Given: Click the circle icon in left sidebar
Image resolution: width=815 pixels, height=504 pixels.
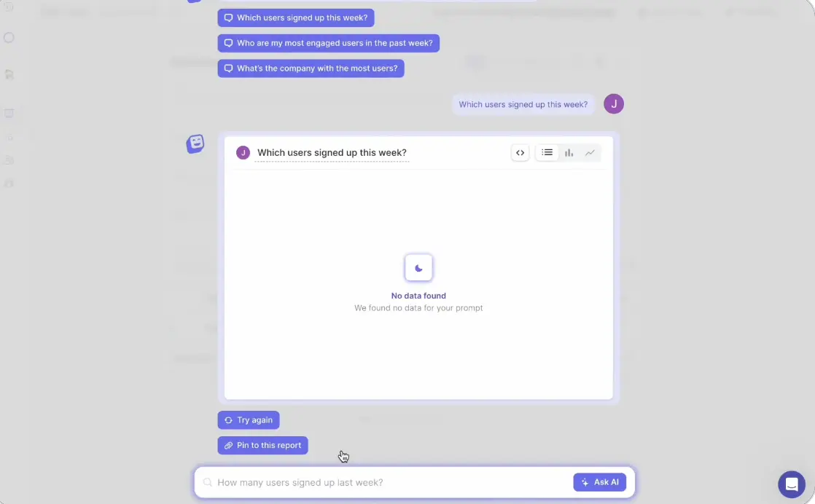Looking at the screenshot, I should tap(9, 38).
